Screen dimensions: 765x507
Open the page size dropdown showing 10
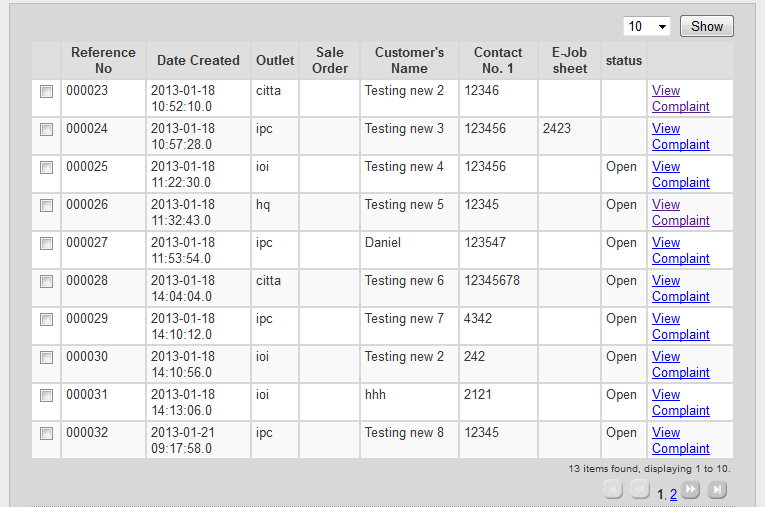click(647, 27)
